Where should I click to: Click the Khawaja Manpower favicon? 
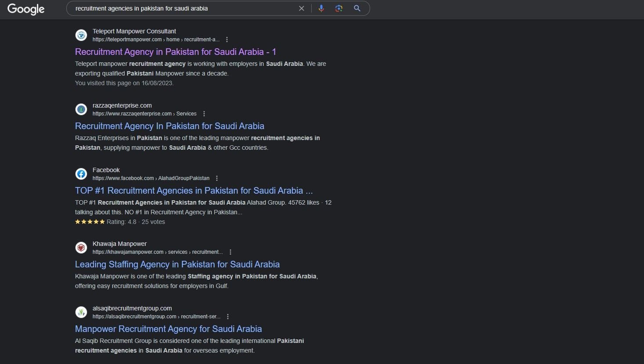81,248
